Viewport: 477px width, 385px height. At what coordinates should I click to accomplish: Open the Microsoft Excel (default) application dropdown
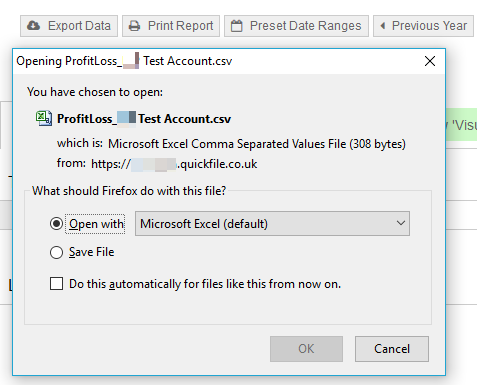point(272,223)
